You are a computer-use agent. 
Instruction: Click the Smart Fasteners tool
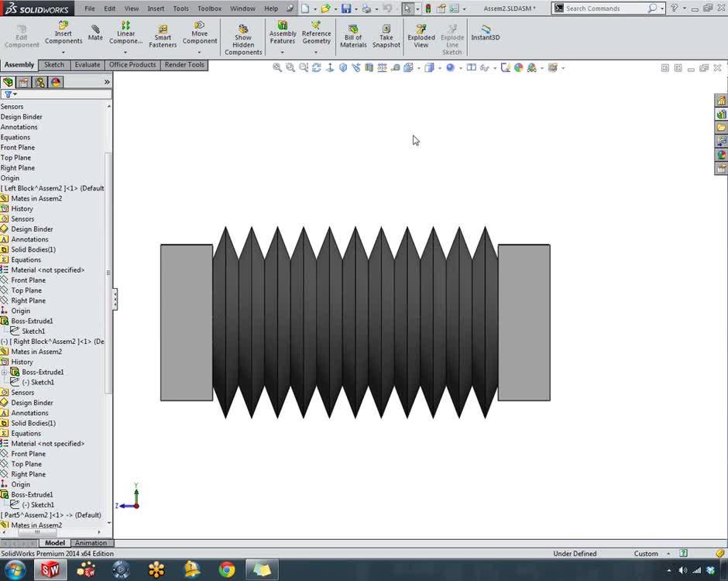pos(163,34)
